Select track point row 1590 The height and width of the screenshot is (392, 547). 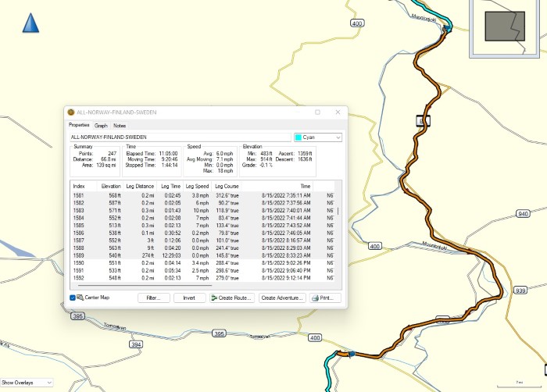point(202,263)
